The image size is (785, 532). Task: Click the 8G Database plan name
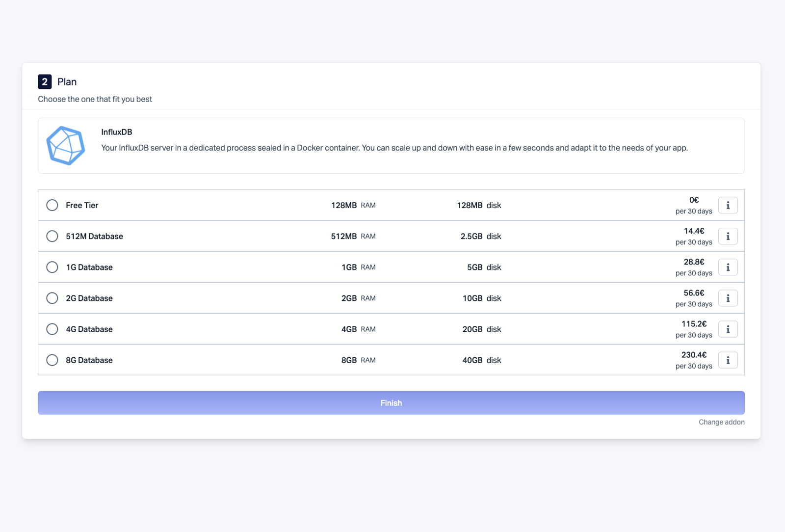pyautogui.click(x=89, y=360)
